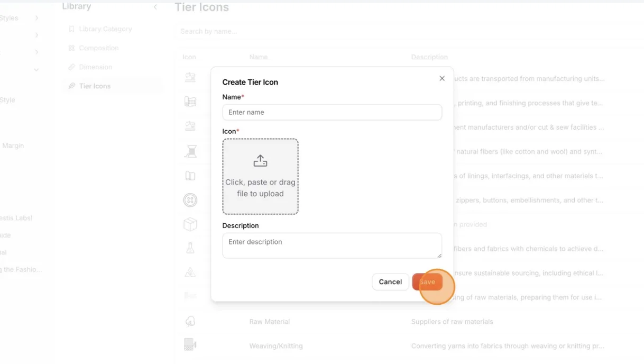Click the sewing machine icon in the 'transported from manufacturing units' row

tap(190, 78)
